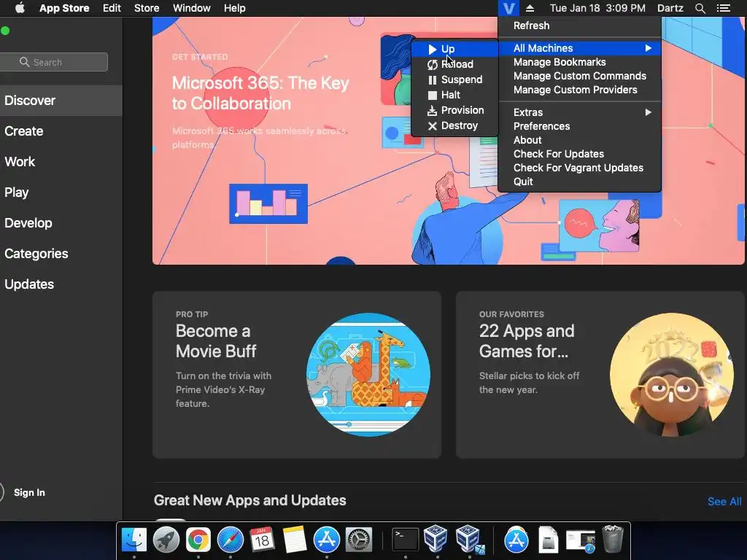Open Spotlight search magnifier in menu bar
The width and height of the screenshot is (747, 560).
(700, 8)
